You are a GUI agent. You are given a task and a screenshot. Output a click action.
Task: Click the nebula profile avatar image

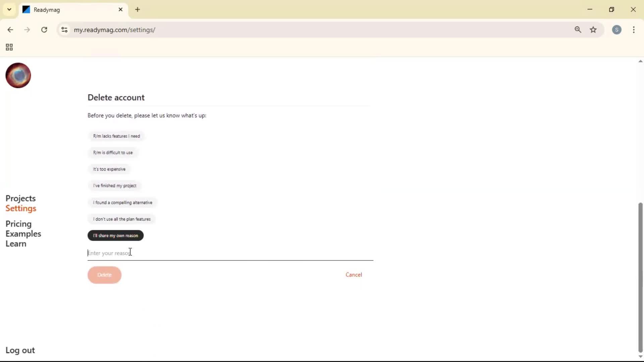point(18,75)
